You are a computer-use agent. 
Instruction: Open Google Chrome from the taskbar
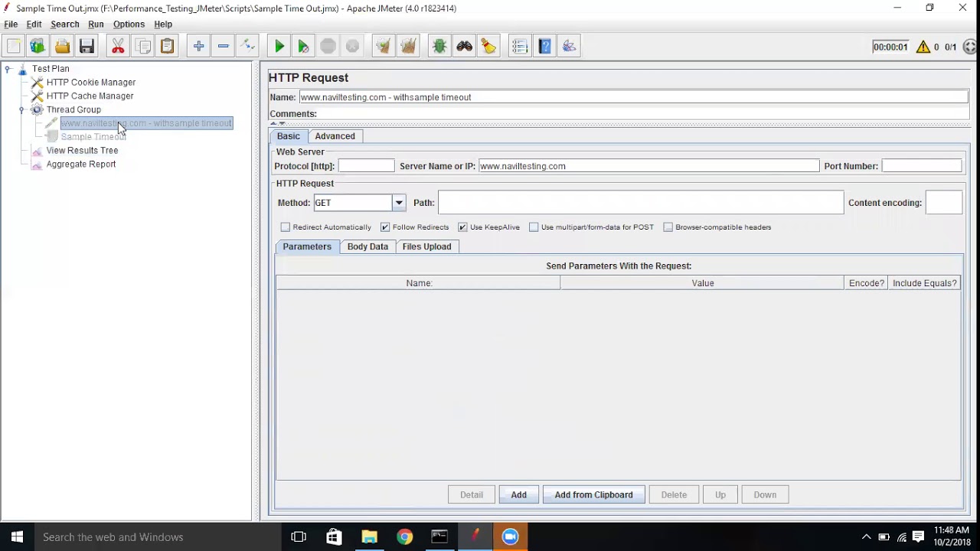404,537
